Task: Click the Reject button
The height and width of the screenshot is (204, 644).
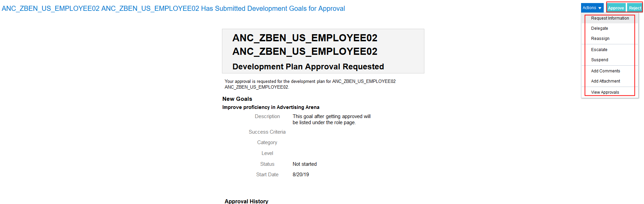Action: (x=635, y=8)
